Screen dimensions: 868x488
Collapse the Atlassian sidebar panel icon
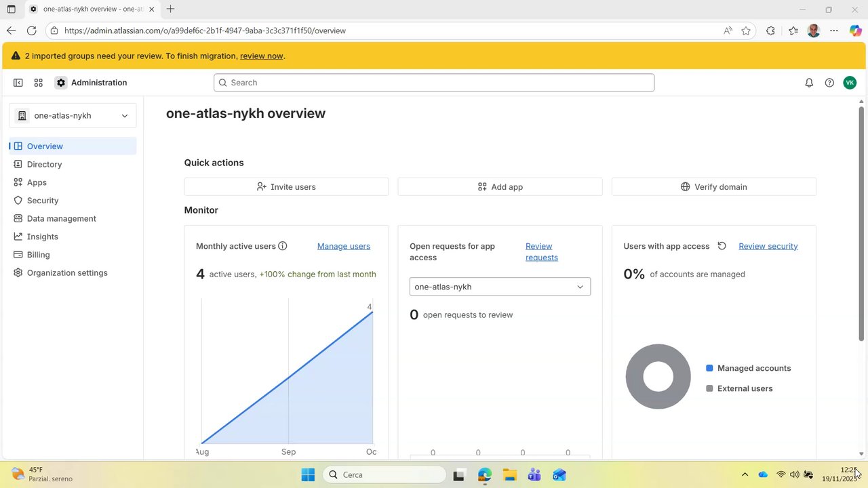pos(18,83)
